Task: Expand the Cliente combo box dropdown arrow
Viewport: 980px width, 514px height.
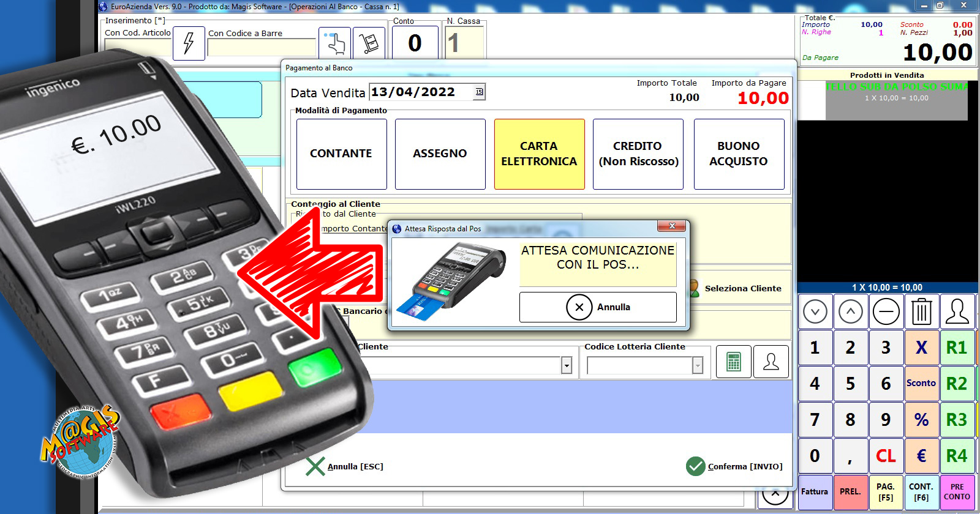Action: pyautogui.click(x=567, y=366)
